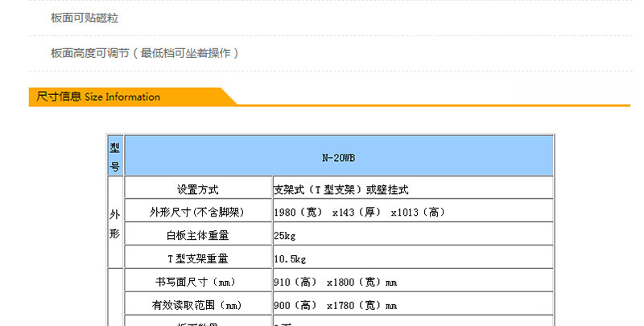Select the 设置方式 label cell
Screen dimensions: 644x326
197,190
